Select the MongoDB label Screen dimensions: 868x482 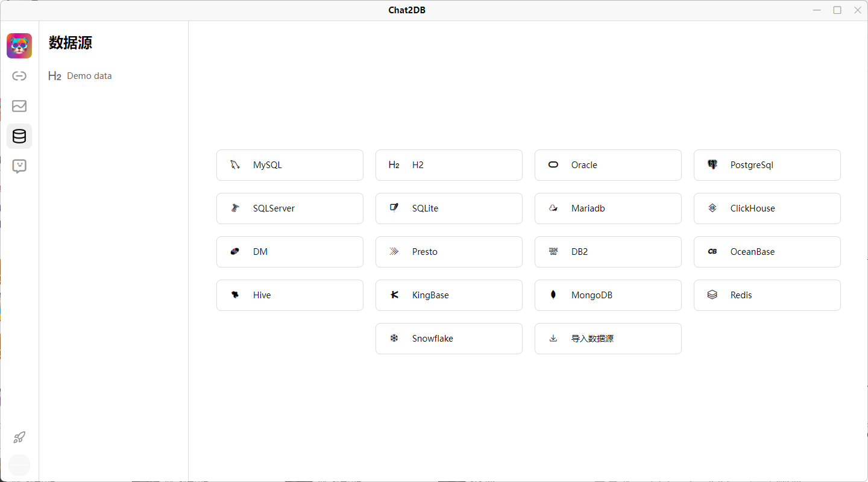tap(592, 295)
